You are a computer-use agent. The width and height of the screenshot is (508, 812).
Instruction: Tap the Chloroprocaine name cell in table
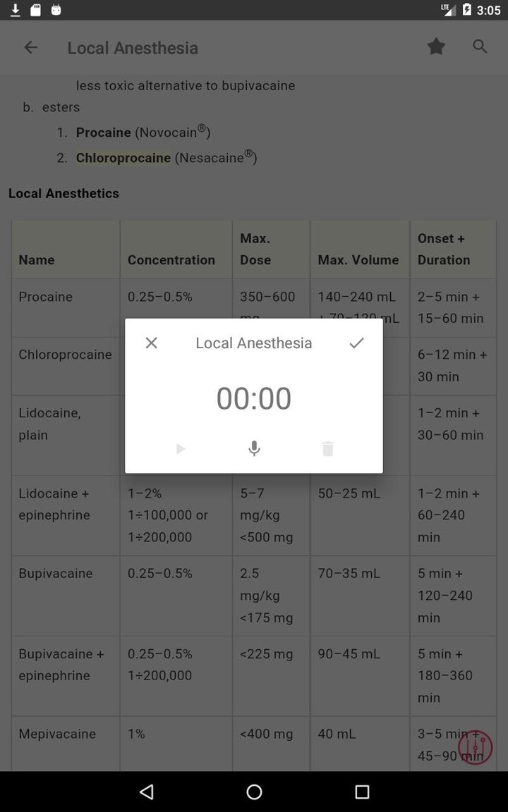[x=66, y=366]
